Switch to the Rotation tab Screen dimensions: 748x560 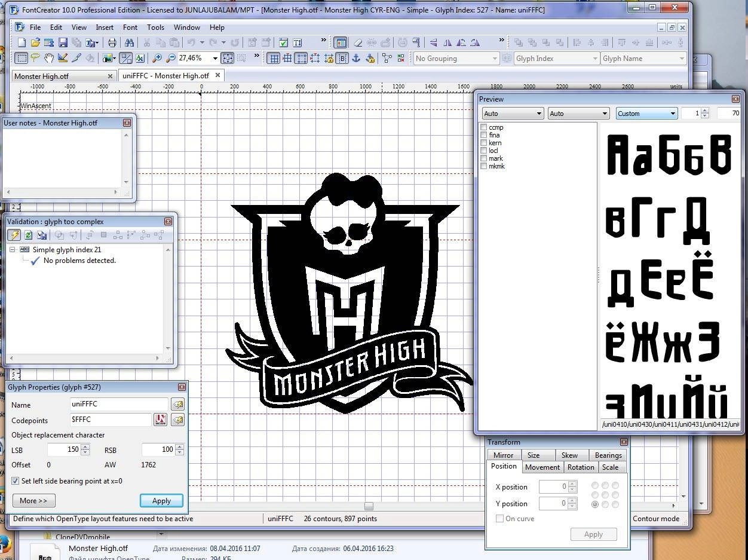click(581, 467)
